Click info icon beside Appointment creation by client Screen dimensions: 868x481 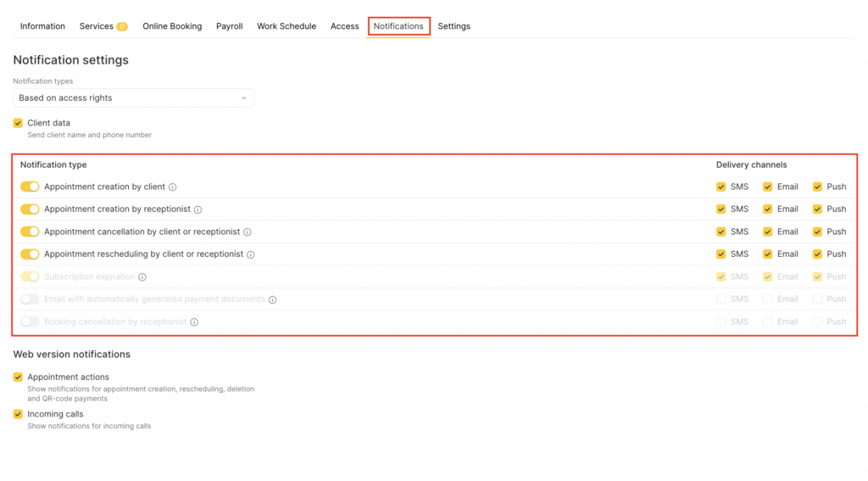coord(172,187)
